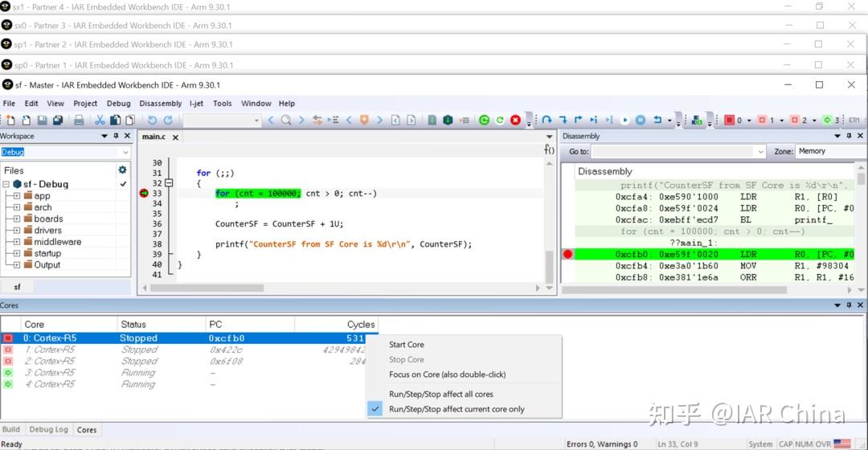Screen dimensions: 868x450
Task: Collapse the sf - Debug project node
Action: pyautogui.click(x=6, y=184)
